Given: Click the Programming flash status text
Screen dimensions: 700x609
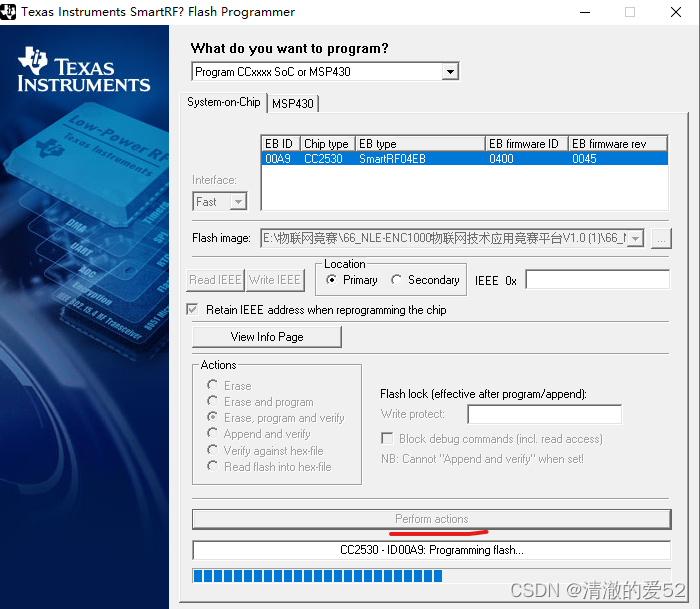Looking at the screenshot, I should tap(432, 550).
